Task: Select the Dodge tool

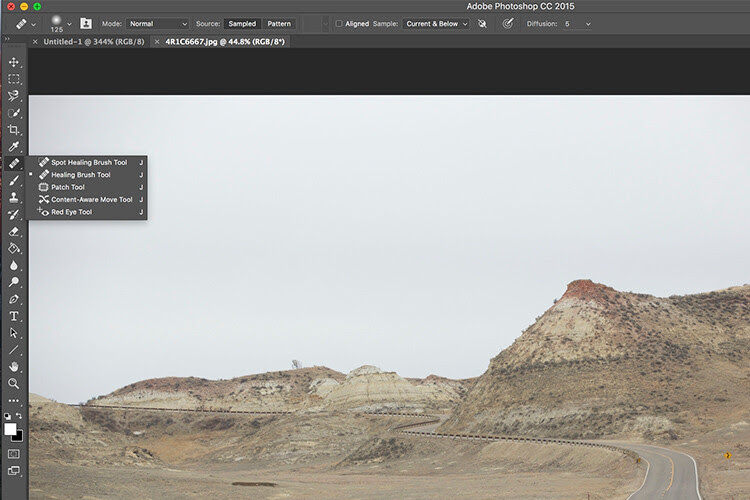Action: click(x=13, y=282)
